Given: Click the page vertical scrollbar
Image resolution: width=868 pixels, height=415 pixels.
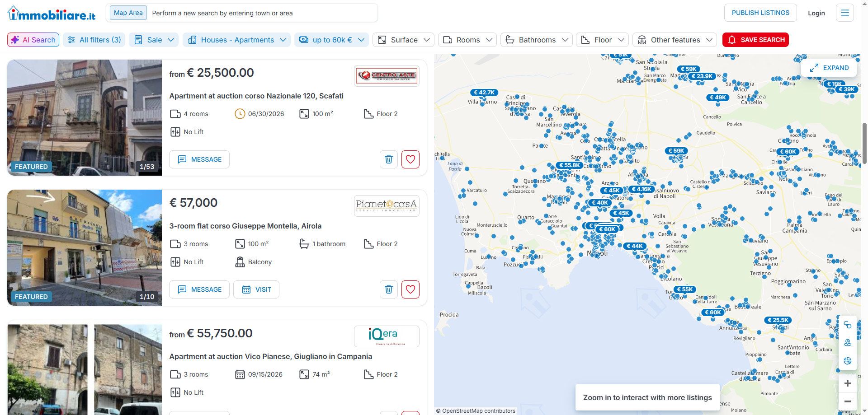Looking at the screenshot, I should tap(864, 143).
